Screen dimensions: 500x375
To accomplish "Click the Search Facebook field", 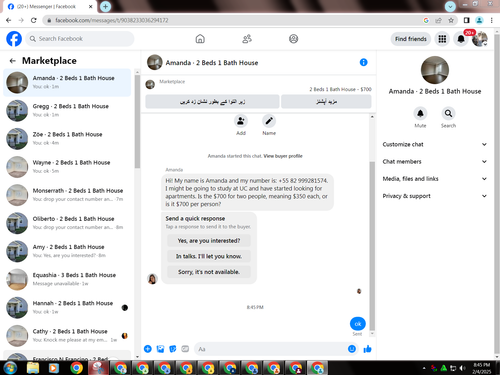I will [x=80, y=39].
